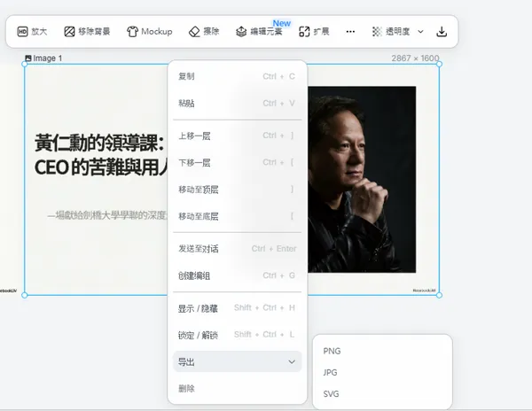Click the 透明度 checkerboard icon

377,32
